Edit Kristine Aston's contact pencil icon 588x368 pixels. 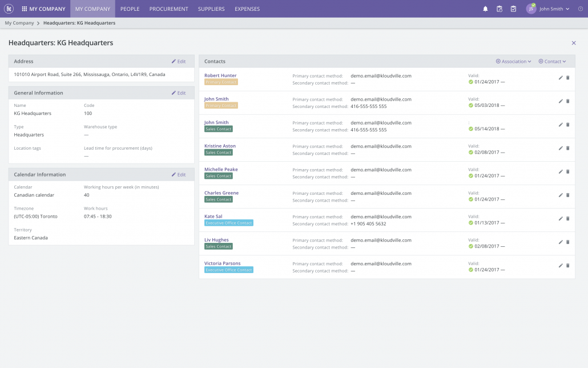(561, 148)
